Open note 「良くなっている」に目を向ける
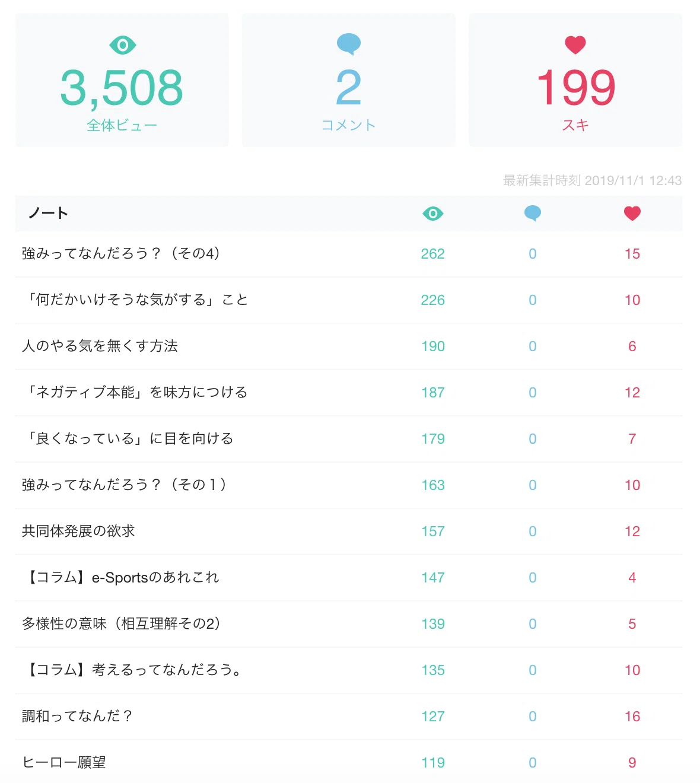Screen dimensions: 700x783 (128, 438)
